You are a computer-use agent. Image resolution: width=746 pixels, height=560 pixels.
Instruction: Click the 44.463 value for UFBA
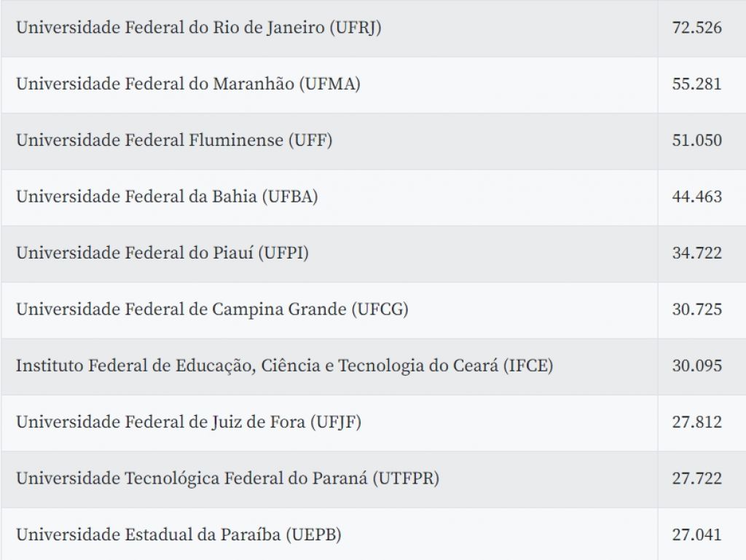coord(696,197)
